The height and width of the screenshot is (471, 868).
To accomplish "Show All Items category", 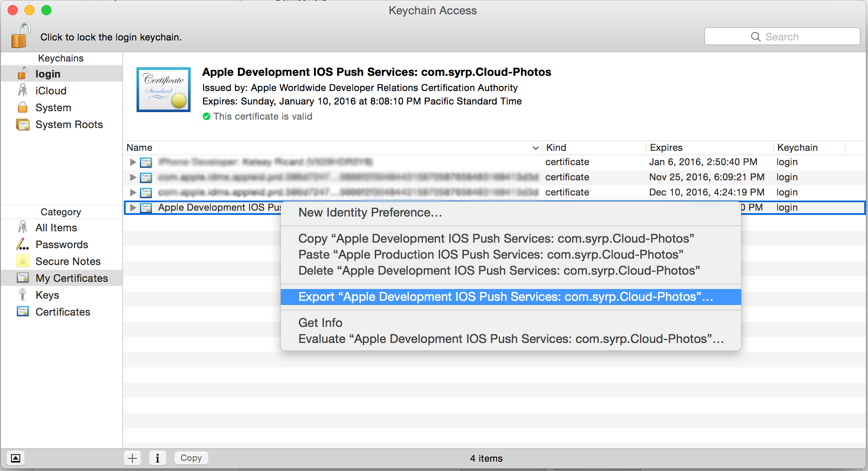I will pyautogui.click(x=62, y=227).
